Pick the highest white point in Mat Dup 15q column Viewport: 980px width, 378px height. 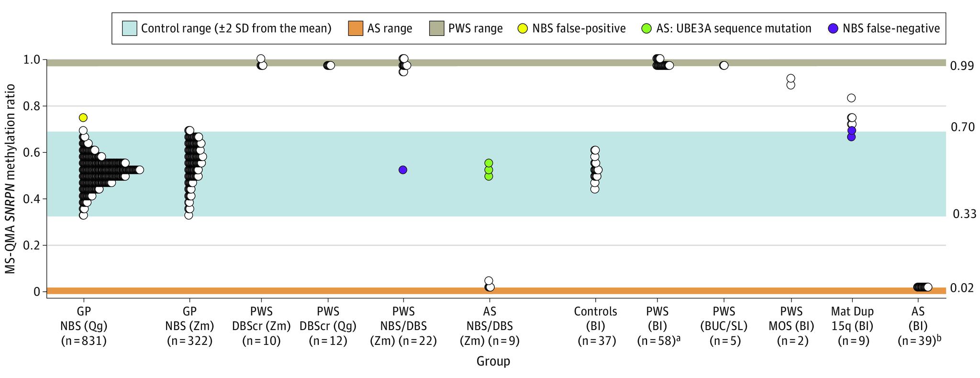click(x=851, y=98)
